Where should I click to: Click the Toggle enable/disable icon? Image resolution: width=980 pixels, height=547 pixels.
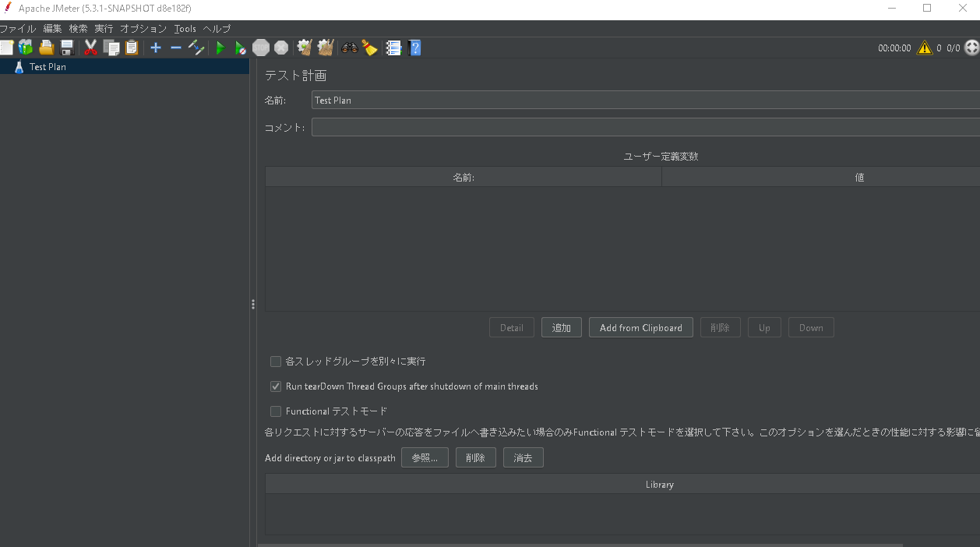coord(196,48)
